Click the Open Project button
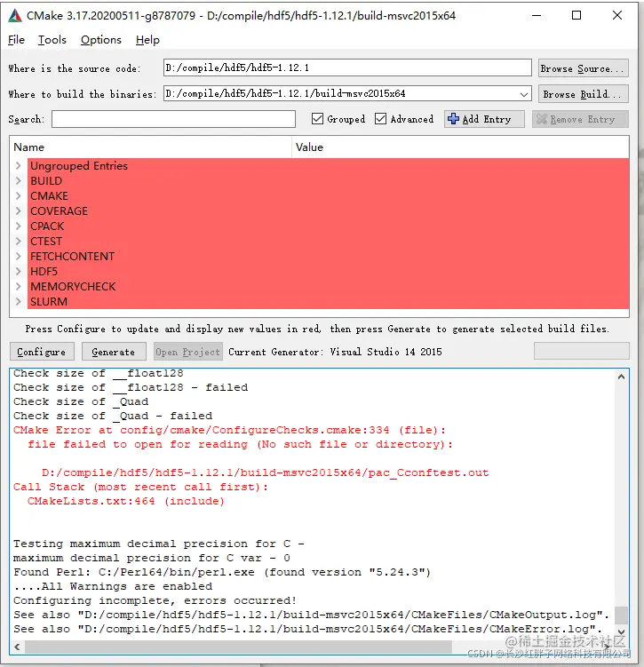 [x=188, y=352]
